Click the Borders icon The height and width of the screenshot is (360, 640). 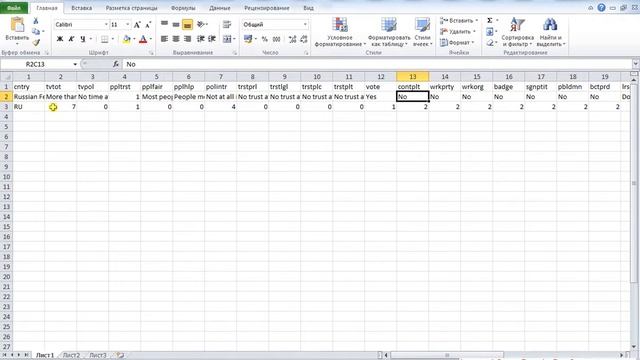coord(104,39)
